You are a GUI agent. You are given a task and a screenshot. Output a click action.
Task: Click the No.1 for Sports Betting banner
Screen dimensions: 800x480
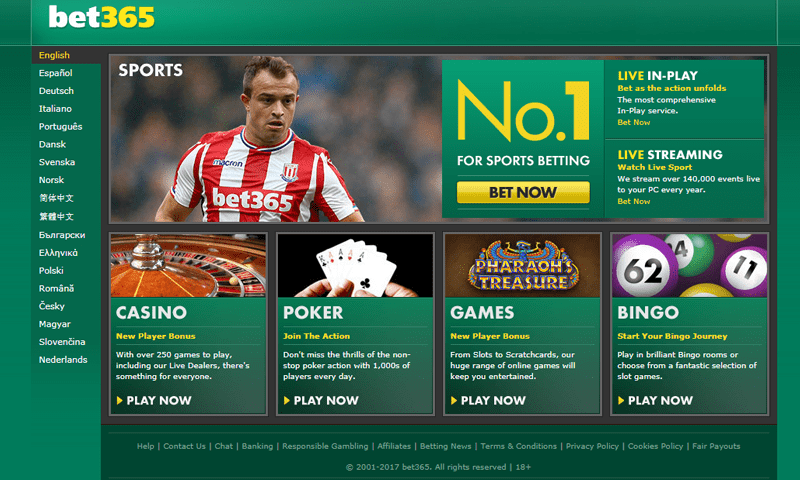523,139
